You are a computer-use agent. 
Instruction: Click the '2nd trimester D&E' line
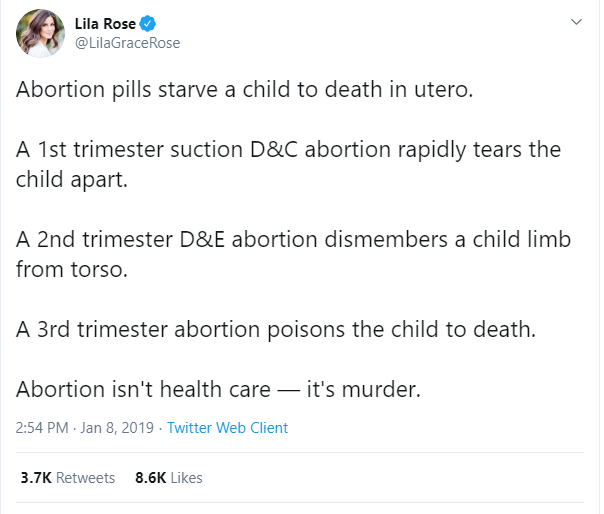coord(293,239)
